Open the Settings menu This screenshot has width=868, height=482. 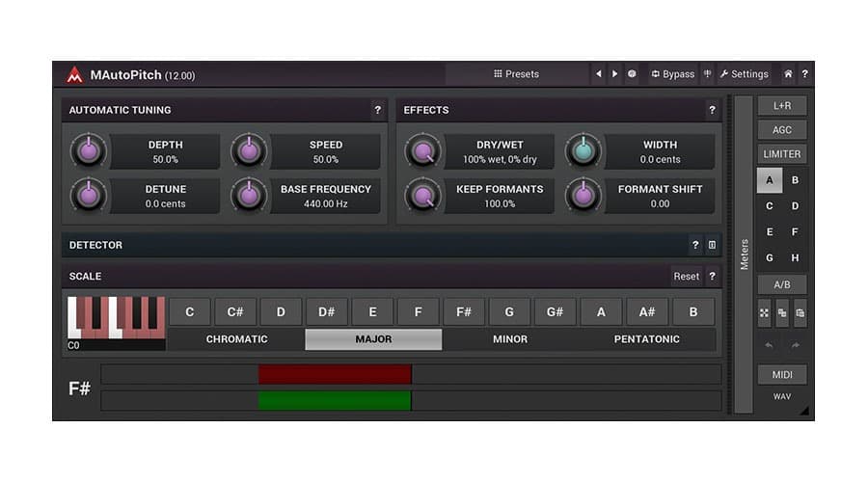point(745,73)
